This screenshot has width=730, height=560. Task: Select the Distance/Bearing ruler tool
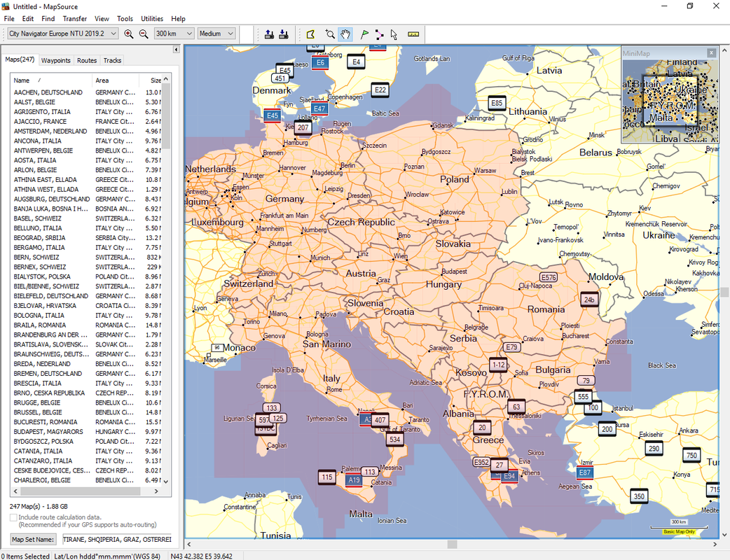tap(413, 34)
